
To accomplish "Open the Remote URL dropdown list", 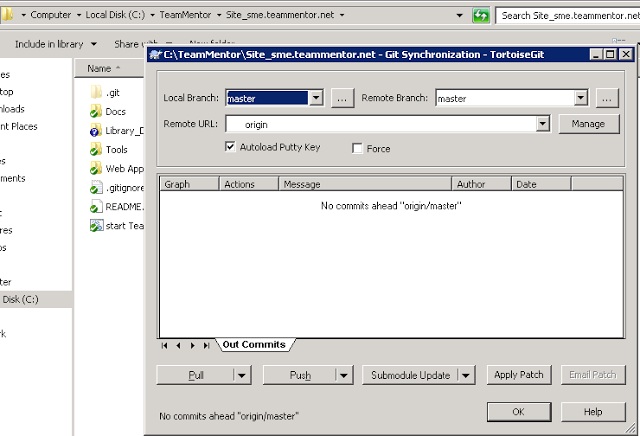I will [x=543, y=124].
